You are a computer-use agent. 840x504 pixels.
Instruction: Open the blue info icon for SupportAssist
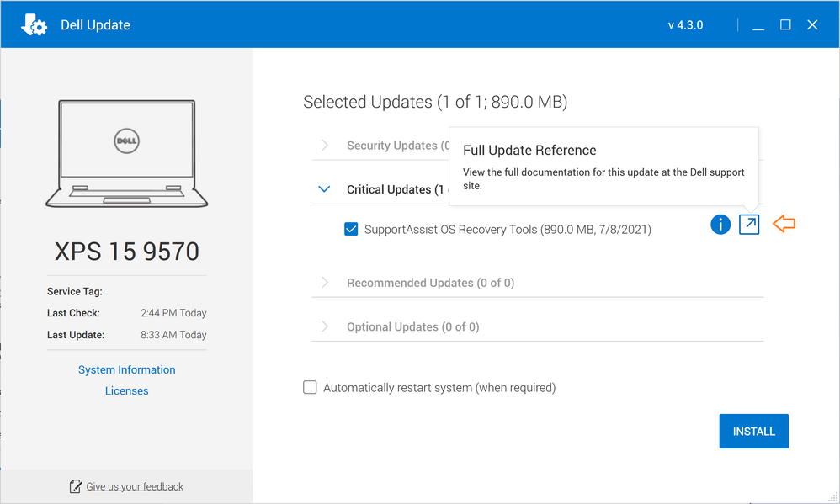[x=720, y=225]
